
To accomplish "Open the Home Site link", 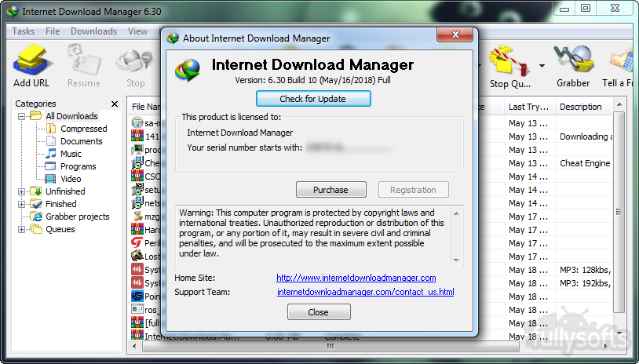I will coord(356,278).
